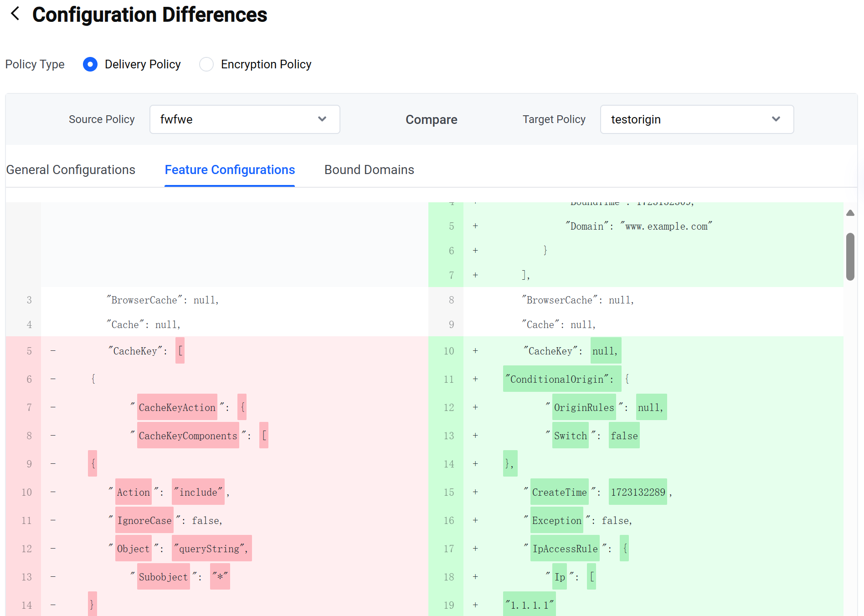Click the "CacheKeyAction" highlighted key
The height and width of the screenshot is (616, 864).
[x=177, y=407]
